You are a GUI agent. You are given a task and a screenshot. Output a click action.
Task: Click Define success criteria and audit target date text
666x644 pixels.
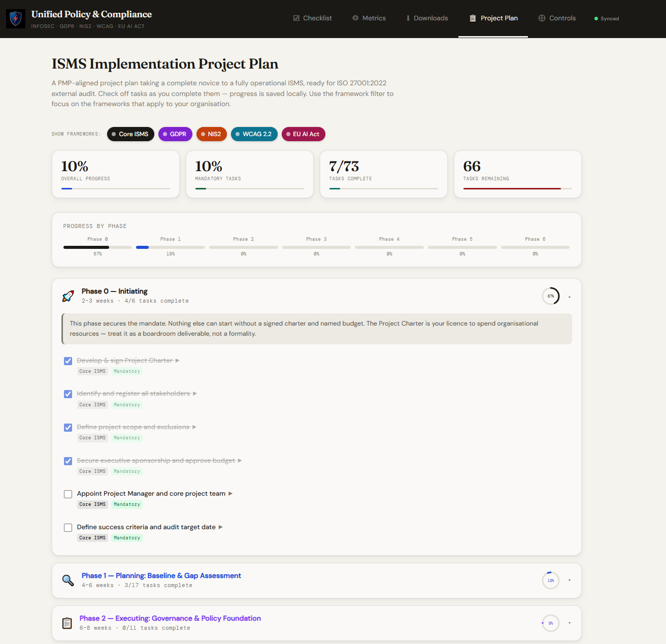(x=146, y=527)
